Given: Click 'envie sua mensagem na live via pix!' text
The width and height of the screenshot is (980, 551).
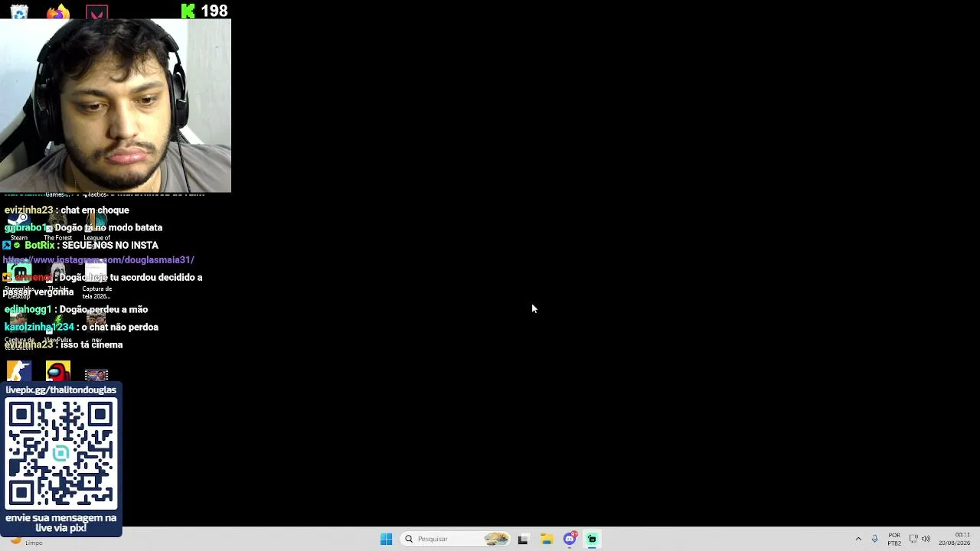Looking at the screenshot, I should pyautogui.click(x=61, y=523).
